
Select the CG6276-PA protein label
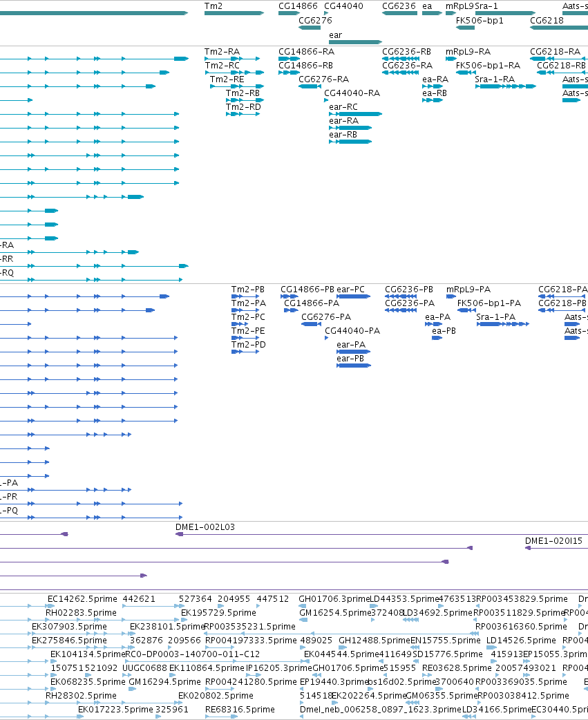[x=326, y=317]
